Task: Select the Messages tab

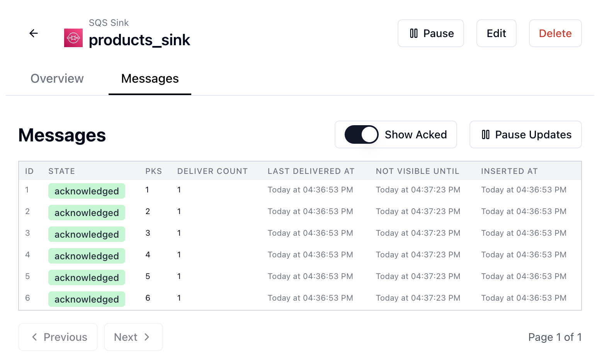Action: click(x=150, y=78)
